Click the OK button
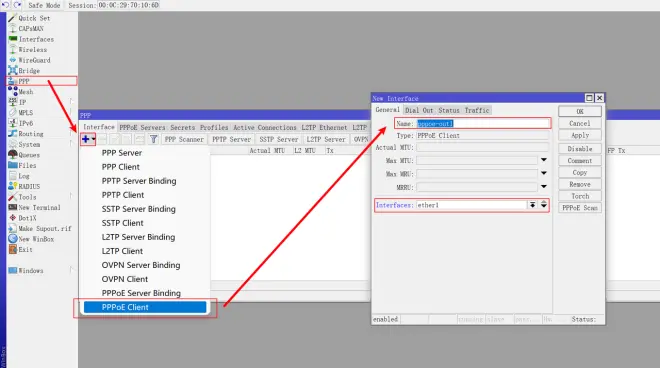The image size is (660, 368). 580,111
